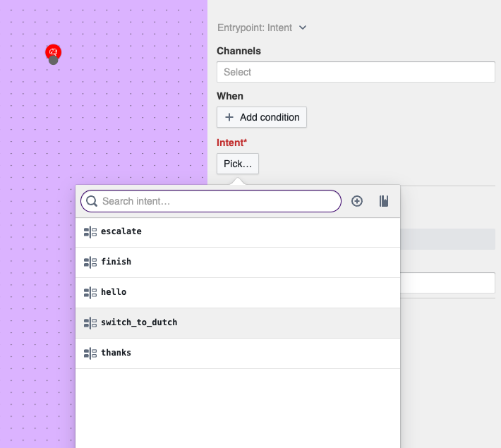Focus the Search intent text field

219,201
